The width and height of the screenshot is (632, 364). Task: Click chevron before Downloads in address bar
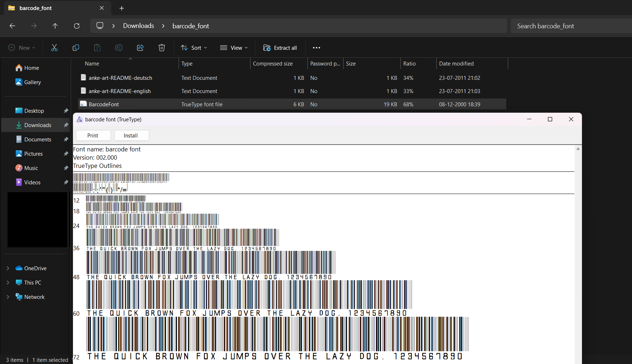click(113, 26)
